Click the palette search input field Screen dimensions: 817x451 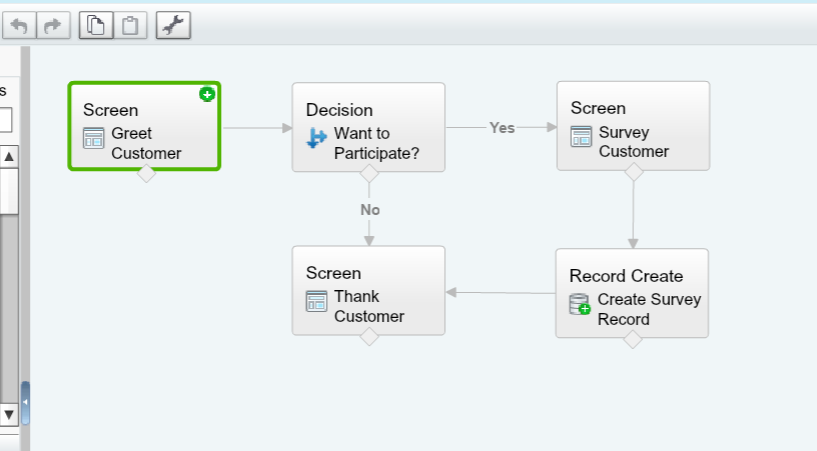point(5,120)
